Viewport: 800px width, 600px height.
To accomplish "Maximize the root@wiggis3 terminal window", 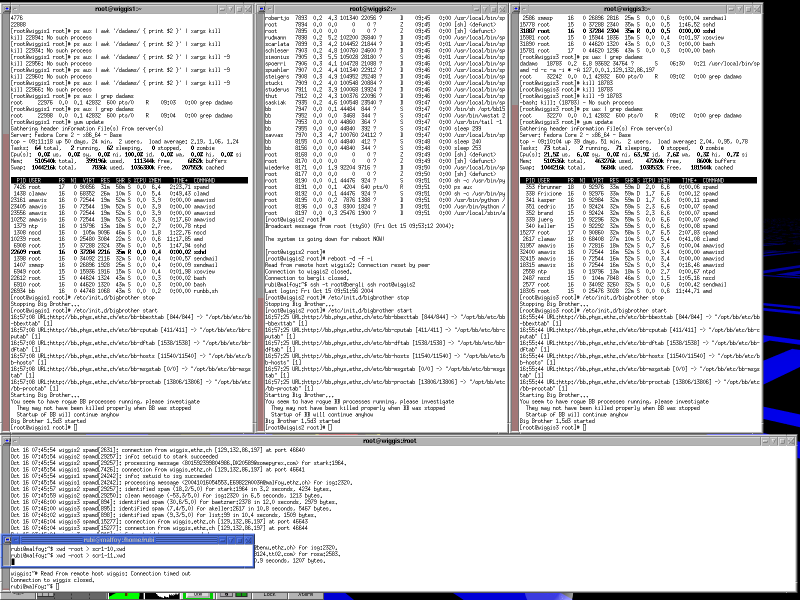I will point(748,9).
